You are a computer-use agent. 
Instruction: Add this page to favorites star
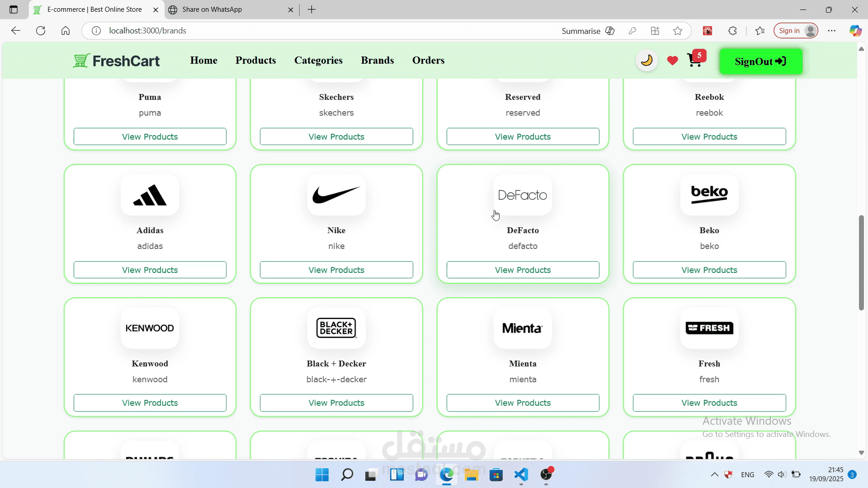pos(677,31)
